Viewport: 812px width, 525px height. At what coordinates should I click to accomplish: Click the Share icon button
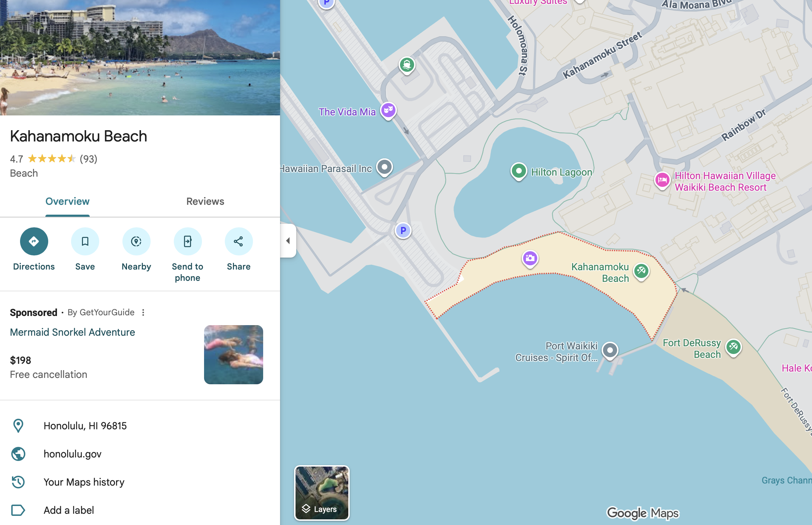(239, 241)
